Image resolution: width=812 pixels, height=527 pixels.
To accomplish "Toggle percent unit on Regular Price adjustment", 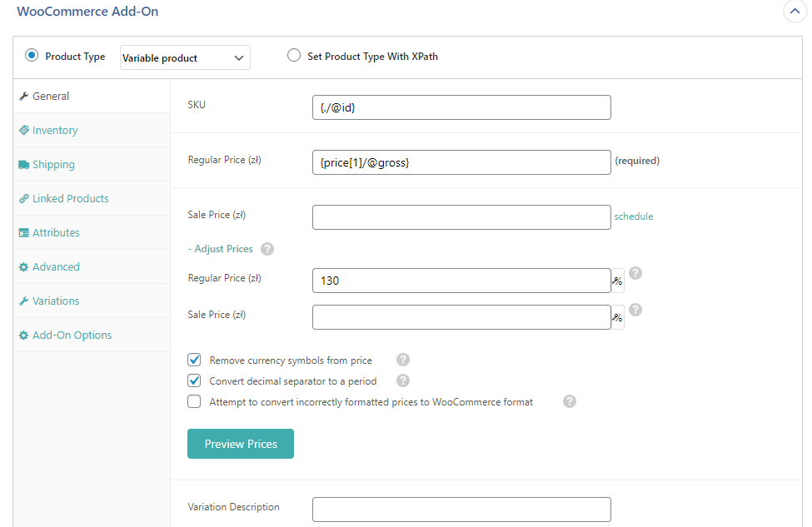I will [x=618, y=281].
